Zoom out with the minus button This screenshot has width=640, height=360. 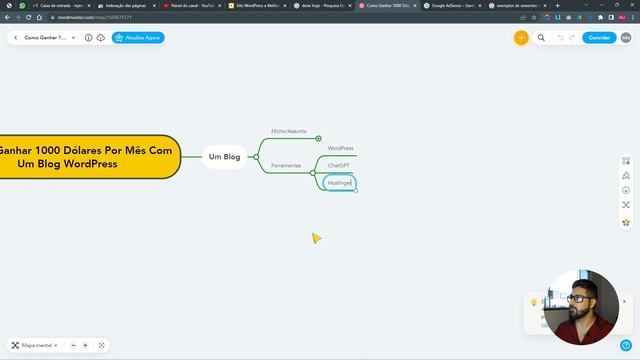73,345
